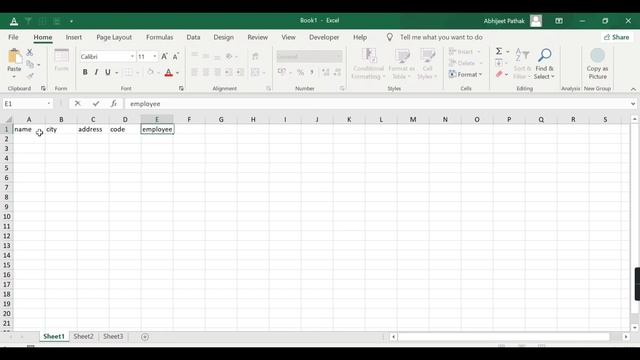Switch to the Insert tab
This screenshot has height=360, width=640.
74,37
